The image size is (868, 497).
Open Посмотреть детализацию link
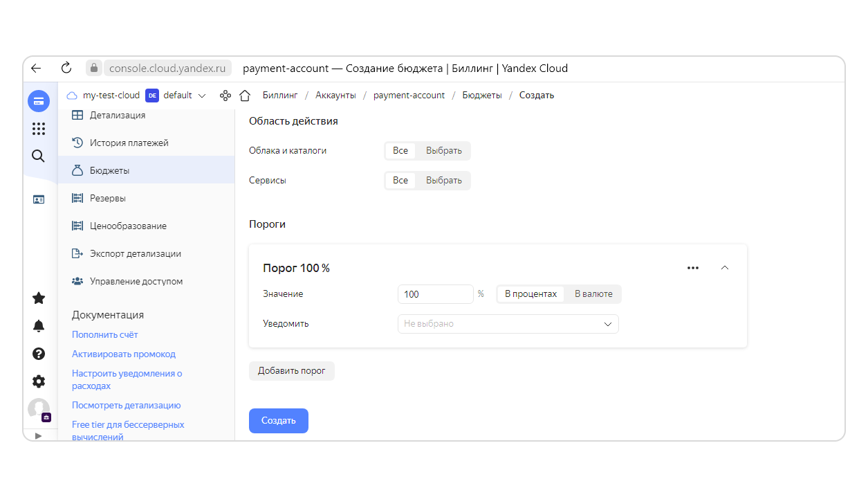point(127,405)
